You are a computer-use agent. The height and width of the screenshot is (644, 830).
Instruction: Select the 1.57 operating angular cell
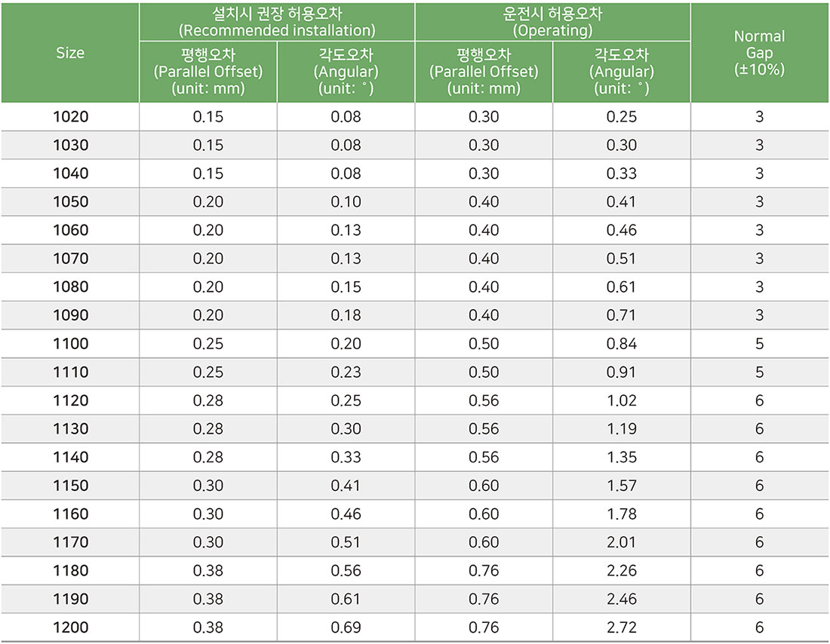pyautogui.click(x=621, y=486)
